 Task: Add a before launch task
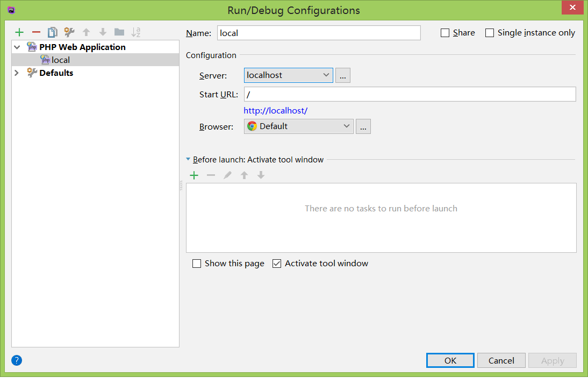[x=194, y=175]
